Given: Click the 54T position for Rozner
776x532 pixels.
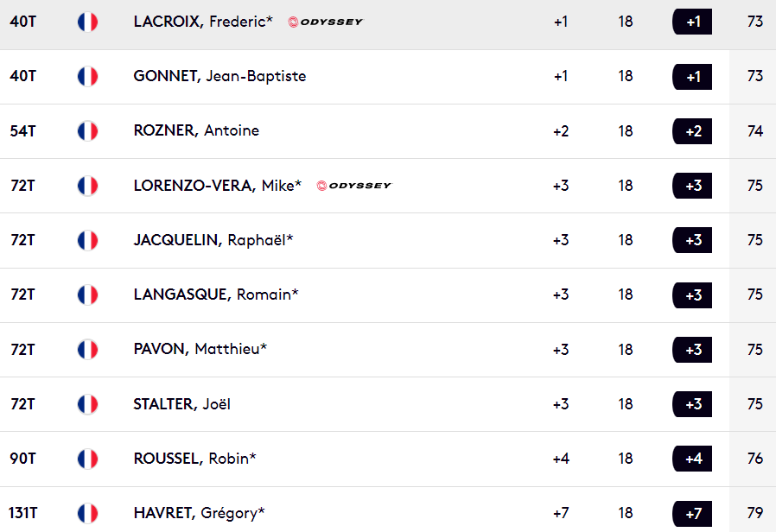Looking at the screenshot, I should tap(22, 131).
